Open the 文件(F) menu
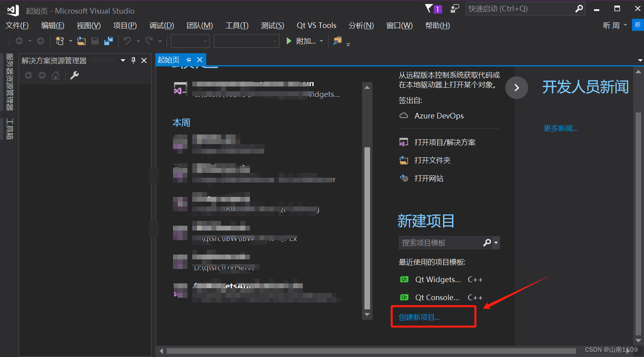This screenshot has width=644, height=357. (17, 25)
